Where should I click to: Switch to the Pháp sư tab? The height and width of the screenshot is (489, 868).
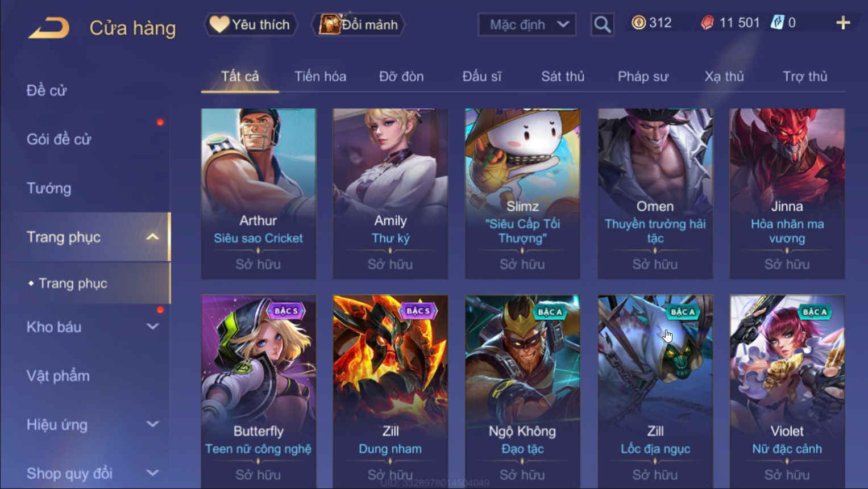643,77
